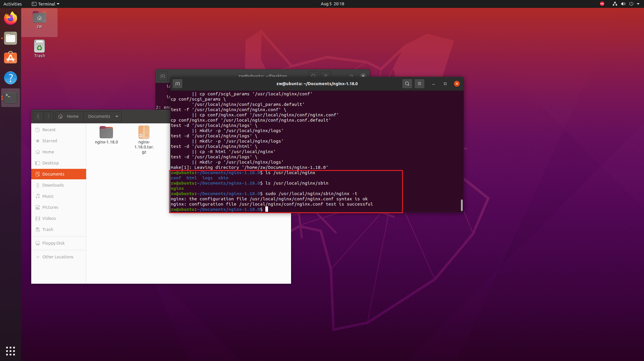644x361 pixels.
Task: Open the Terminal app menu in top bar
Action: point(46,4)
